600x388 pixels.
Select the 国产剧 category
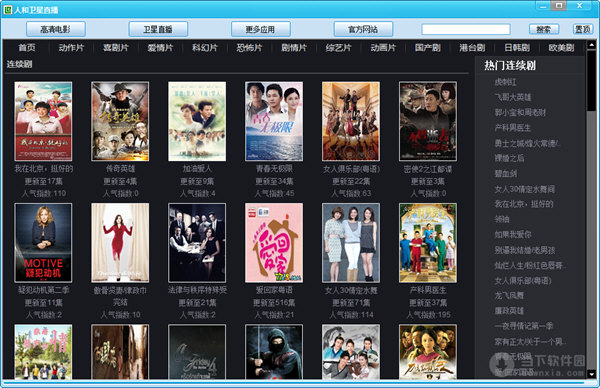(x=427, y=48)
